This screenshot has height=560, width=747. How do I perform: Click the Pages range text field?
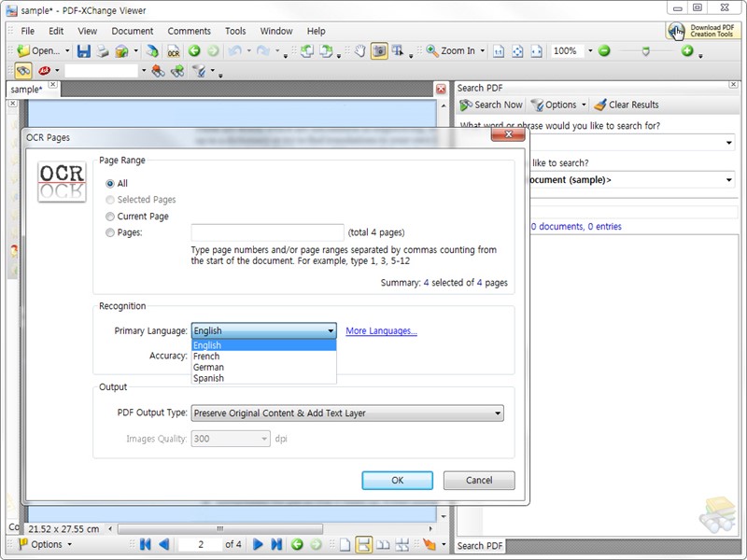267,232
